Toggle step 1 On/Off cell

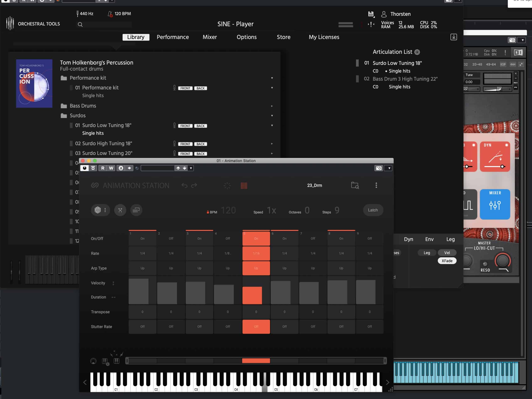(142, 238)
